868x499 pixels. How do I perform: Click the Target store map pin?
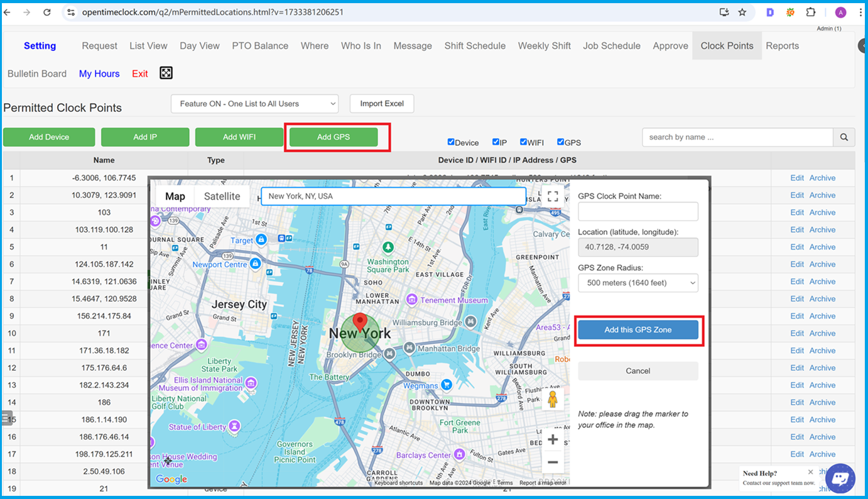click(261, 239)
